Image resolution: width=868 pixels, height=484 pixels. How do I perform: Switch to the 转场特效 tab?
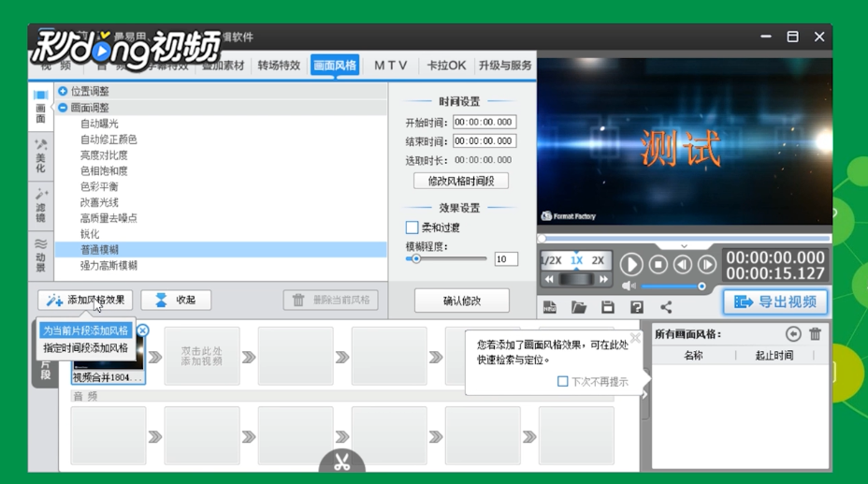click(279, 66)
